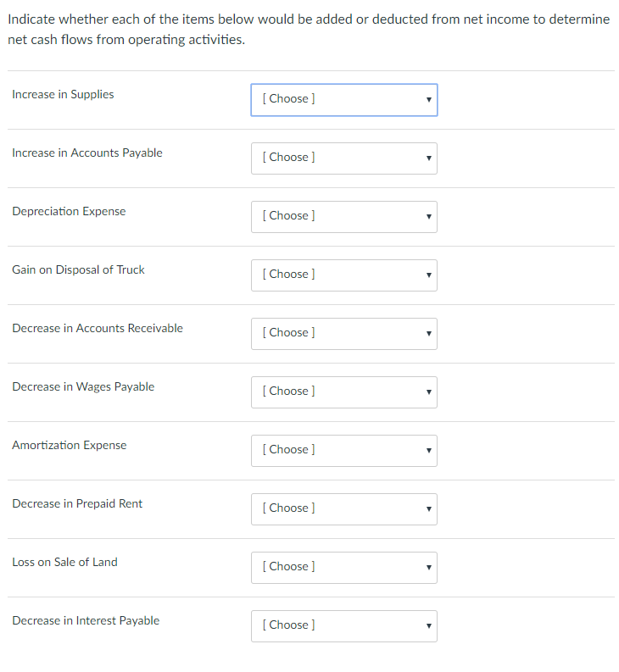Click the Loss on Sale of Land label
The image size is (619, 672).
point(64,562)
